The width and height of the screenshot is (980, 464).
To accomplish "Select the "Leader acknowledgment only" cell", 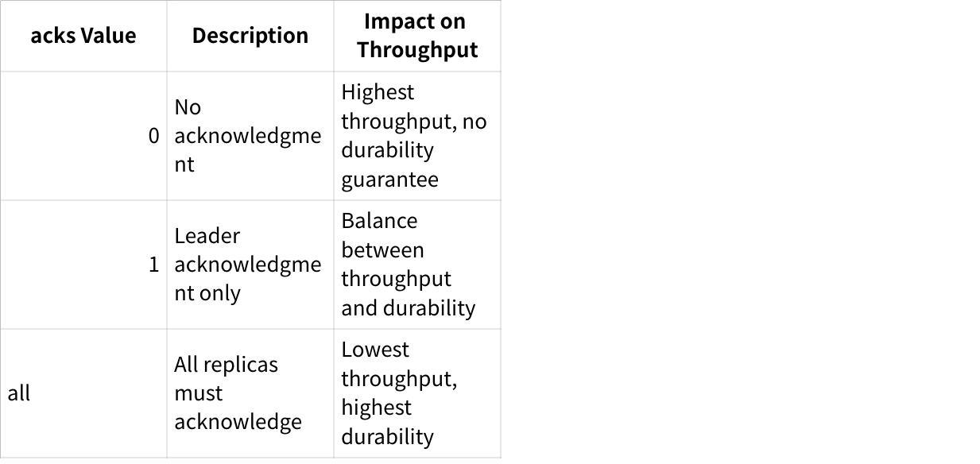I will point(248,265).
